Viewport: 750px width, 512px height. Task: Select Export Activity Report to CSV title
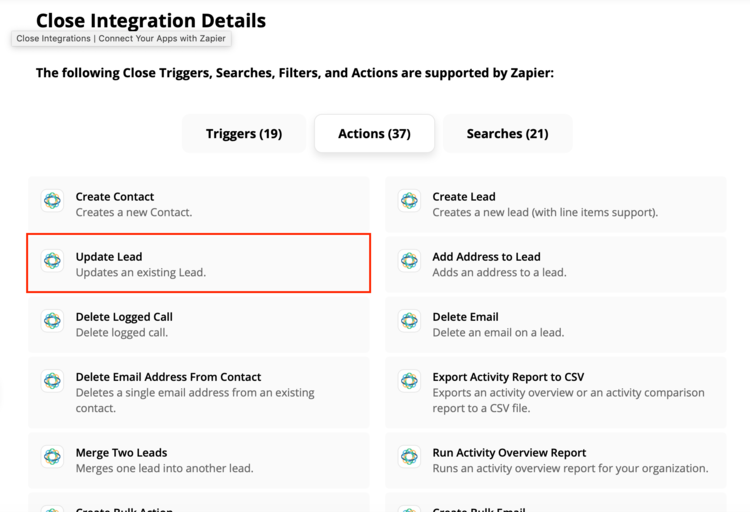coord(508,377)
